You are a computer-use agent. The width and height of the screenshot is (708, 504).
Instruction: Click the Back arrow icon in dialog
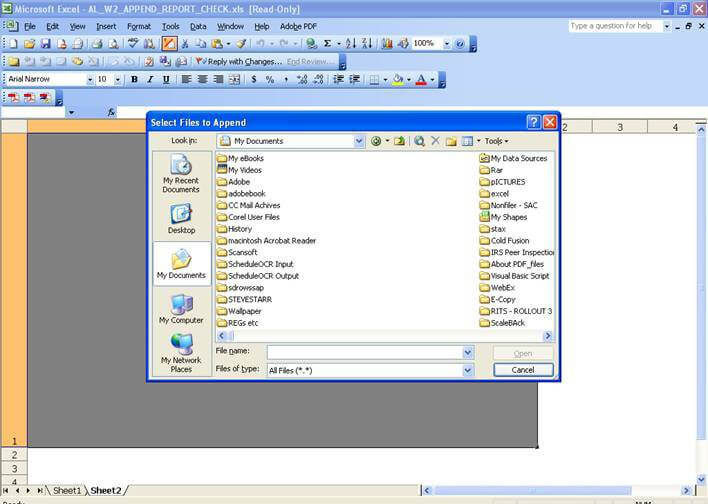pos(376,141)
